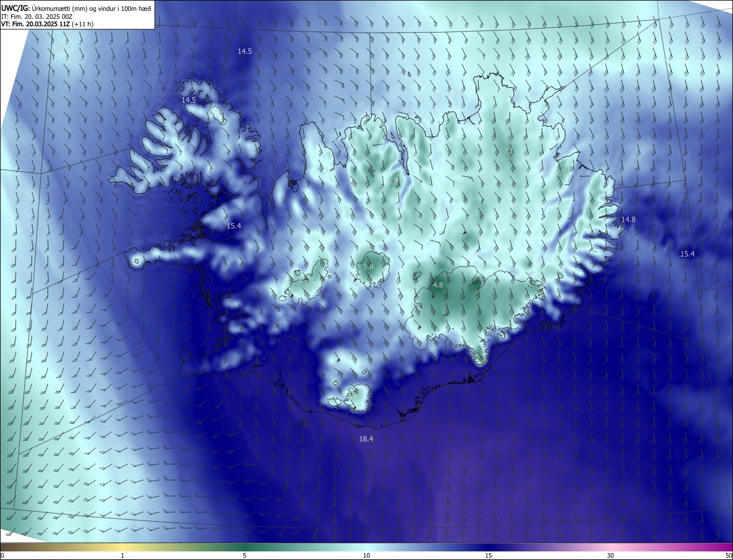This screenshot has height=560, width=733.
Task: Click the 15.4 value label over Breiðafjörður bay
Action: (234, 226)
